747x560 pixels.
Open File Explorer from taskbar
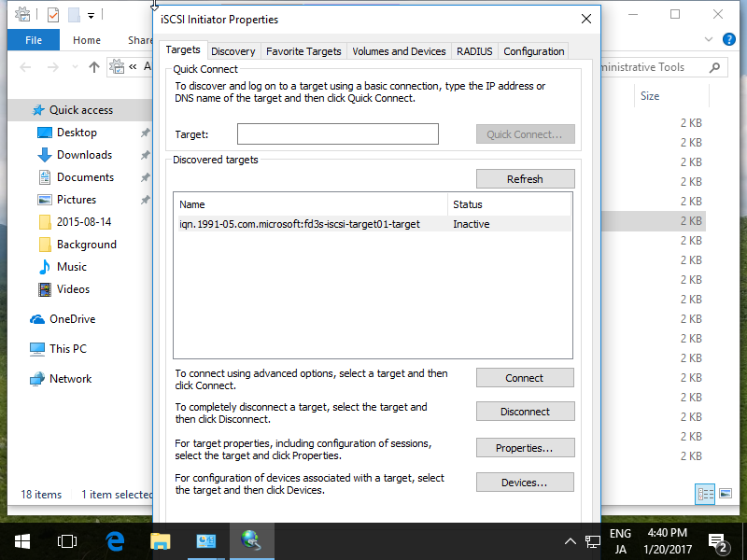tap(160, 541)
